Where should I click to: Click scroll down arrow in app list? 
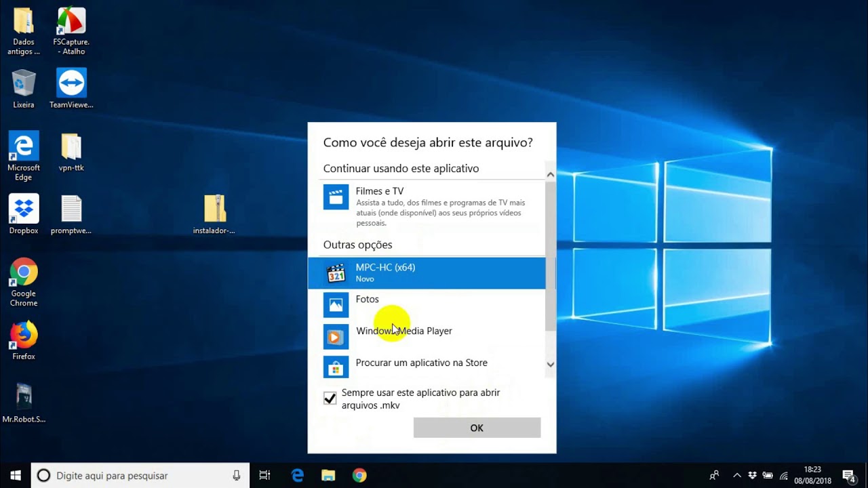point(551,364)
